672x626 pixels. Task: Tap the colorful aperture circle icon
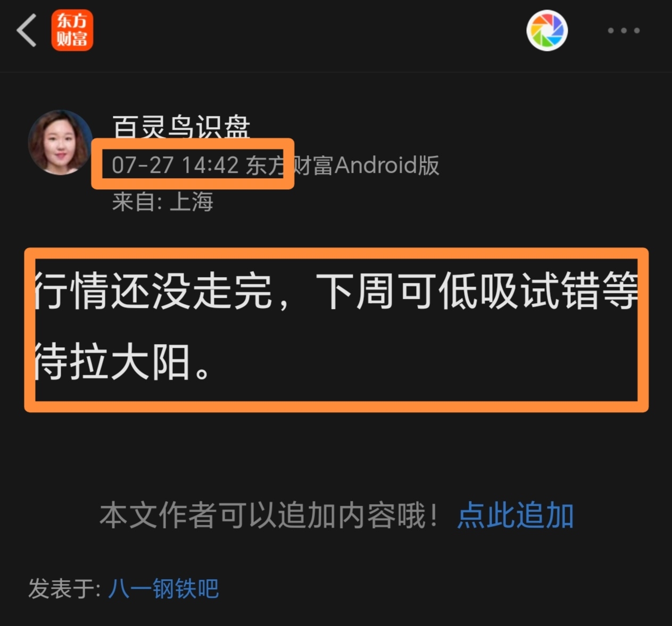pos(547,30)
